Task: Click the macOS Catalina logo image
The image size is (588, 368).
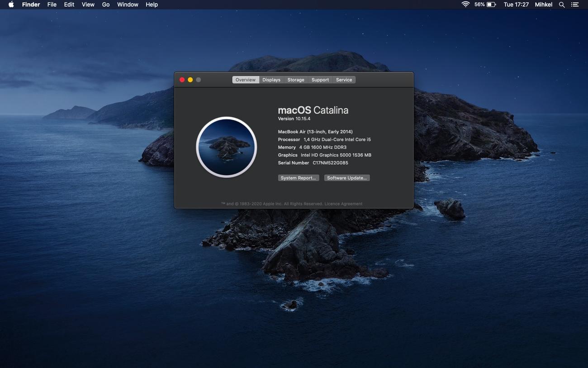Action: tap(226, 147)
